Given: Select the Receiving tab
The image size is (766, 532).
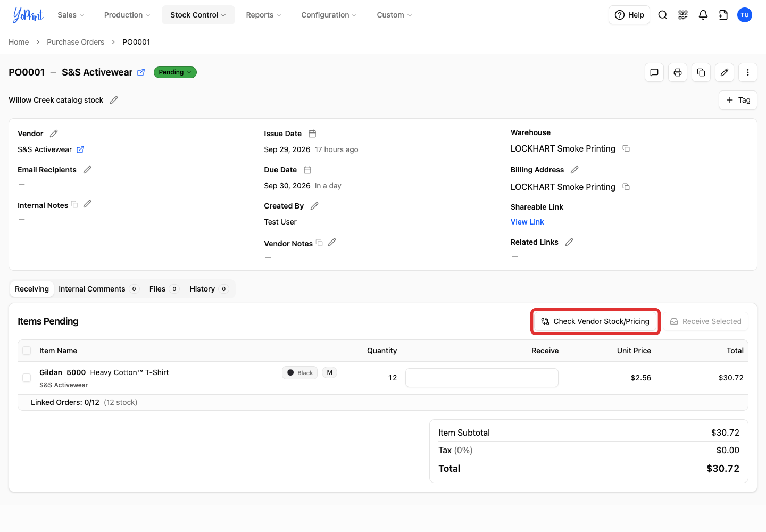Looking at the screenshot, I should tap(32, 289).
